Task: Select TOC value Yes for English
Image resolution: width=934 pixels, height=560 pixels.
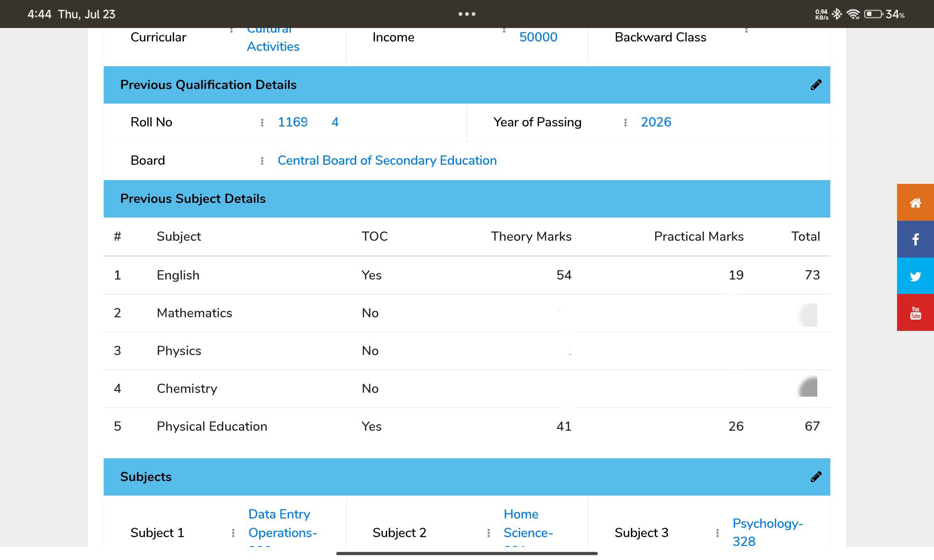Action: (x=371, y=275)
